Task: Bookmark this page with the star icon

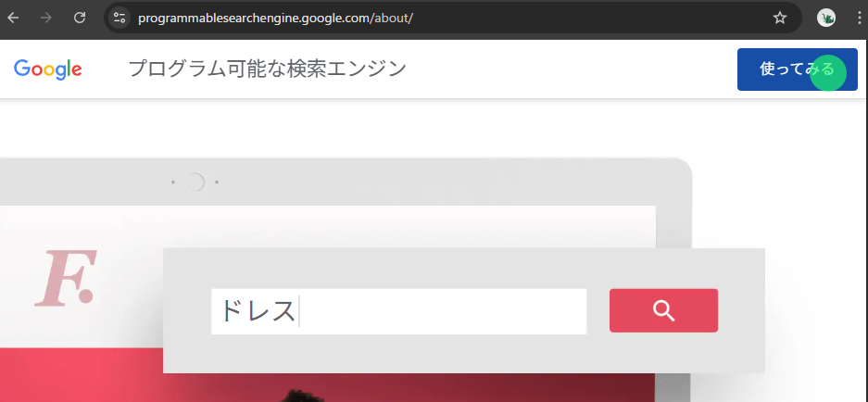Action: (779, 18)
